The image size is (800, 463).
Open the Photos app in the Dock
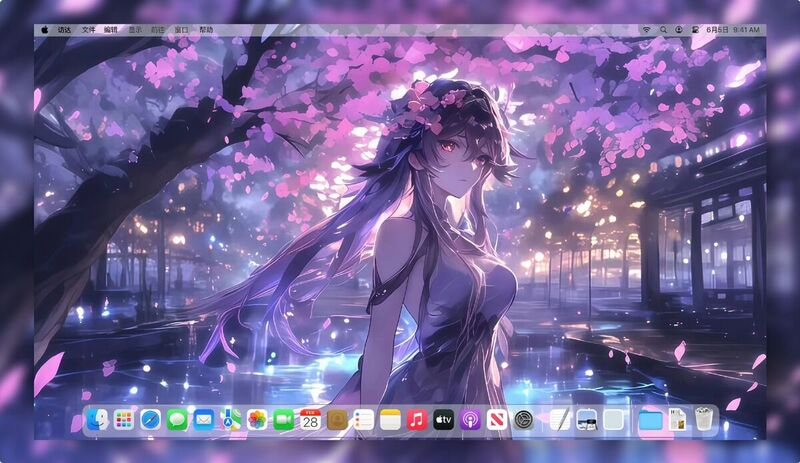257,420
